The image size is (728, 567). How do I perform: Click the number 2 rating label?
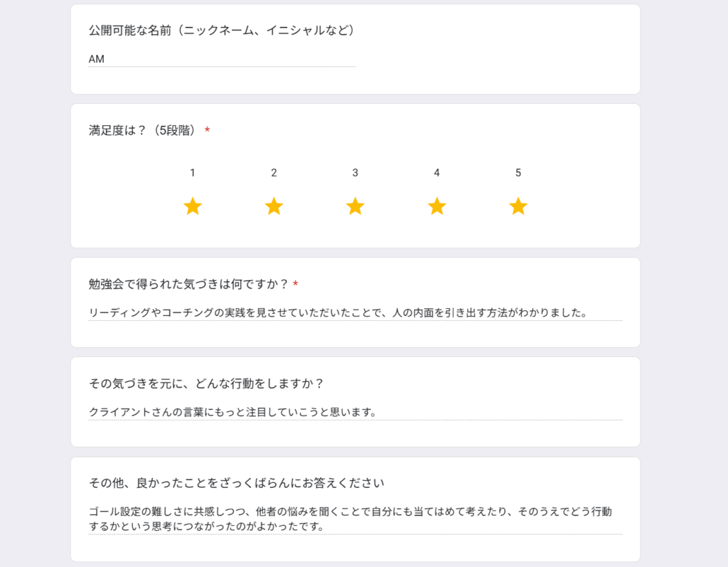[274, 173]
